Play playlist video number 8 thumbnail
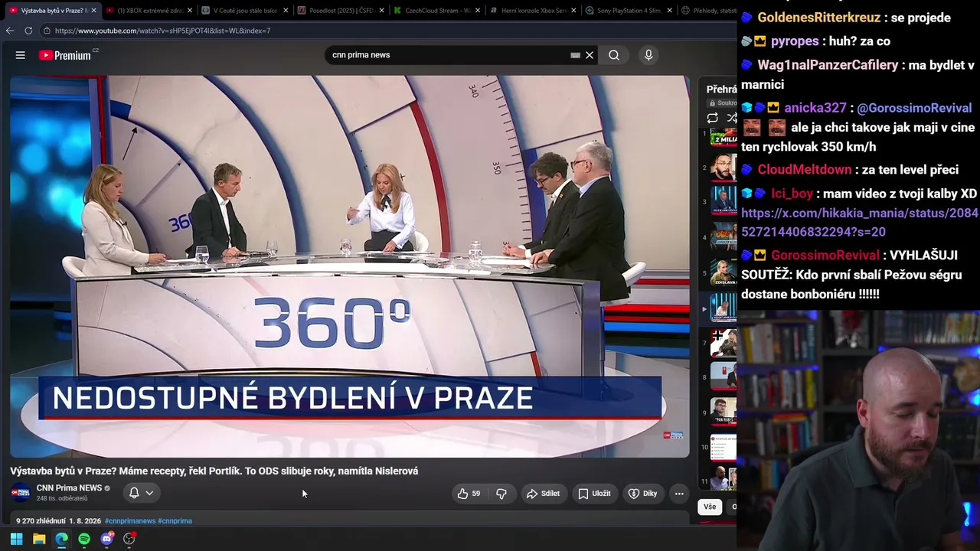980x551 pixels. pos(724,377)
